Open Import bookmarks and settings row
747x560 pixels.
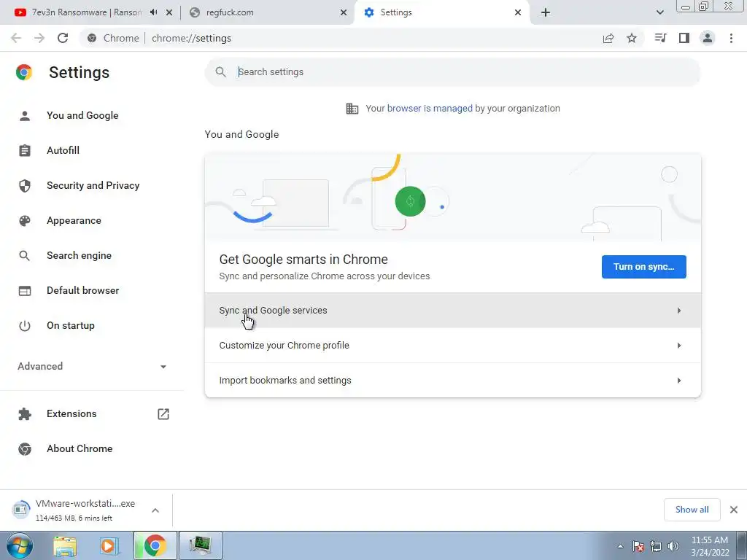(x=452, y=381)
